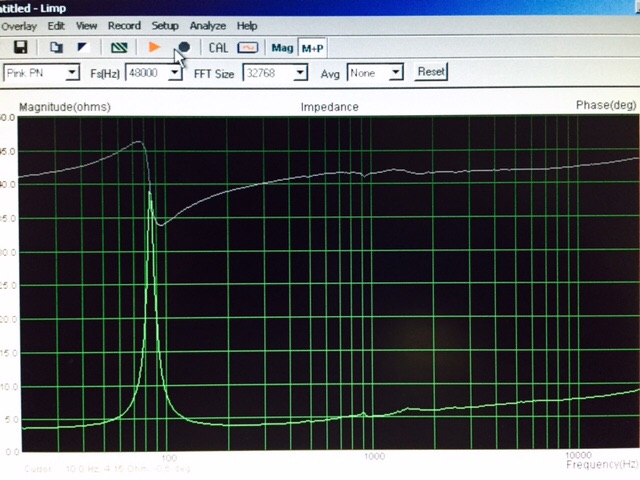Click the Save floppy disk icon
Viewport: 640px width, 480px height.
pyautogui.click(x=19, y=47)
